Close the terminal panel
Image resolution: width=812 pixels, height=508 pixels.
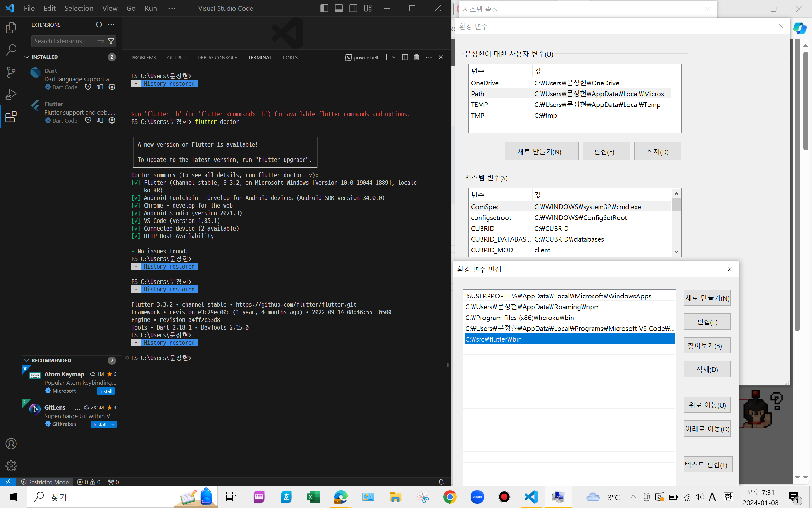coord(441,57)
